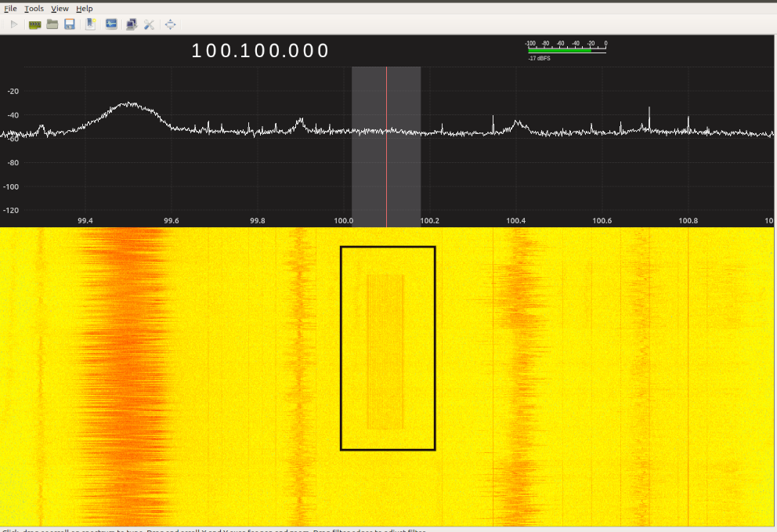Click the 100.2 frequency axis label
The image size is (777, 532).
pos(430,221)
